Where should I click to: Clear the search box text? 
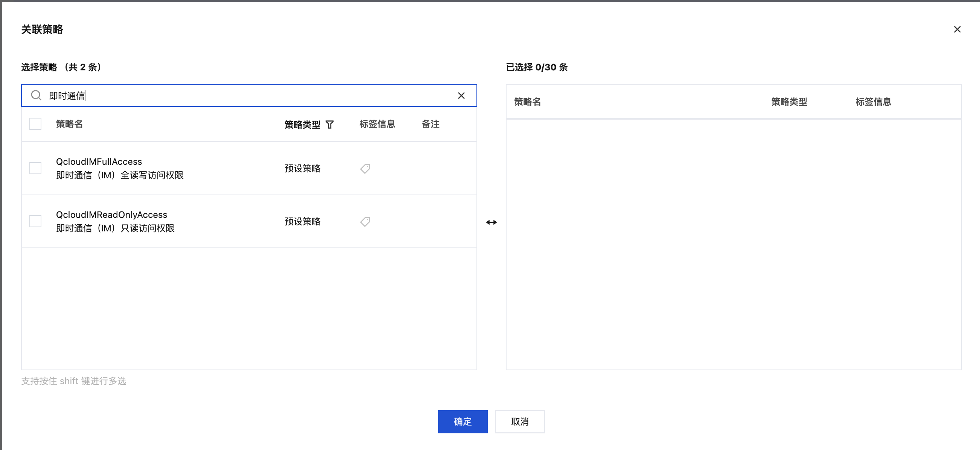pos(461,96)
